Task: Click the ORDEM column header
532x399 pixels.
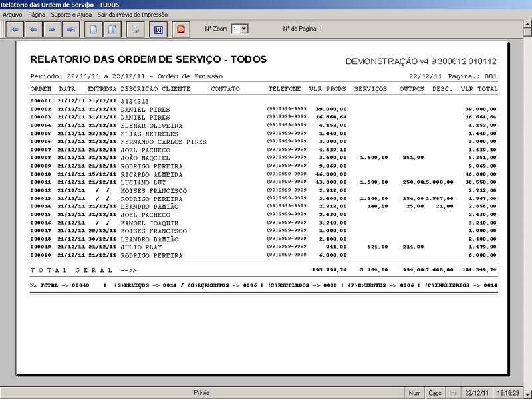Action: 41,89
